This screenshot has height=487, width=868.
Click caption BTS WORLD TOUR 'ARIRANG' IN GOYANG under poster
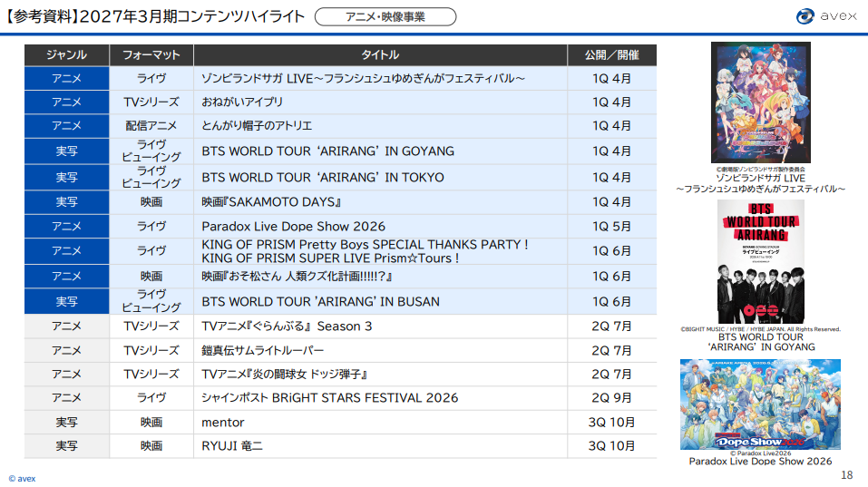761,342
